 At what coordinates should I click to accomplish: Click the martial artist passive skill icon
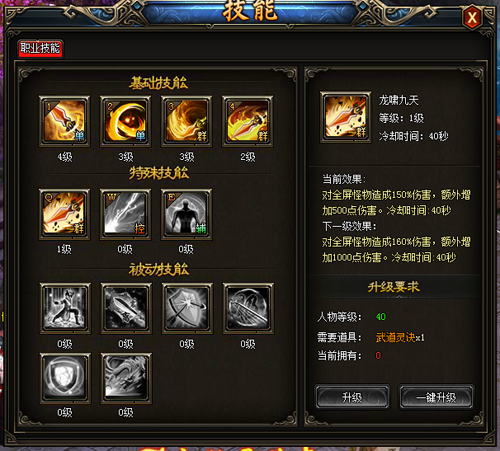coord(65,308)
